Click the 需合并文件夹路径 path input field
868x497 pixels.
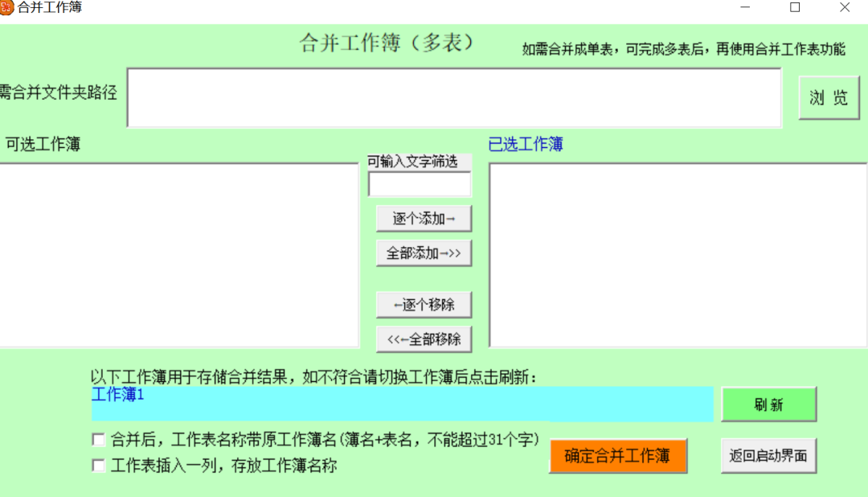coord(453,97)
